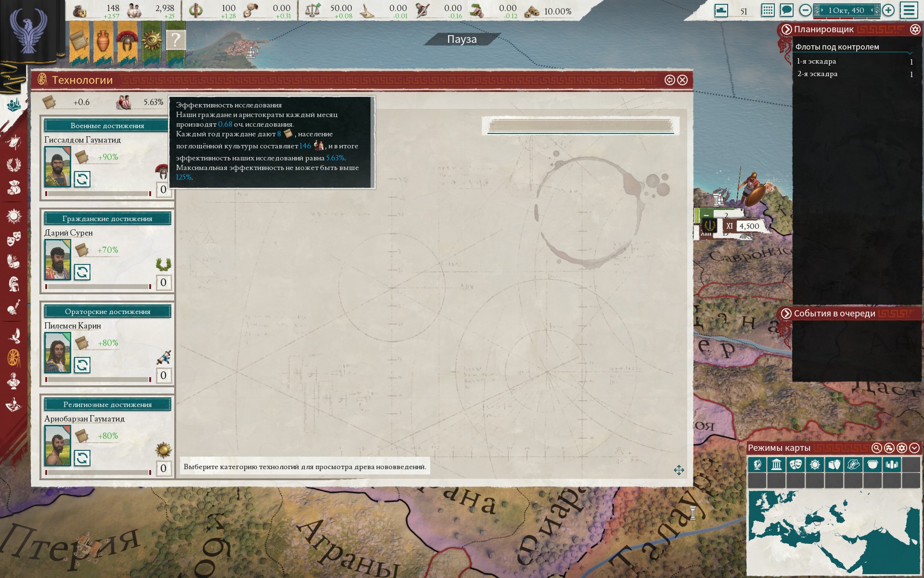
Task: Swap researcher Пилемен Карин
Action: [82, 365]
